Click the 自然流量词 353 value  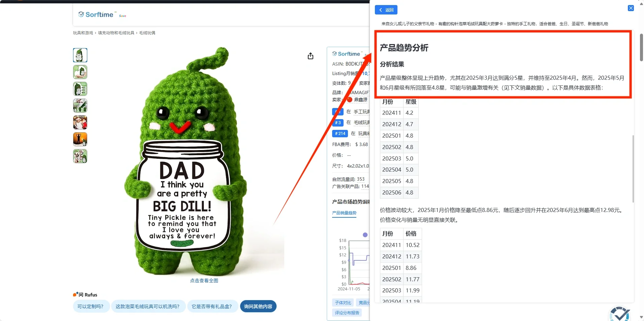pos(361,179)
